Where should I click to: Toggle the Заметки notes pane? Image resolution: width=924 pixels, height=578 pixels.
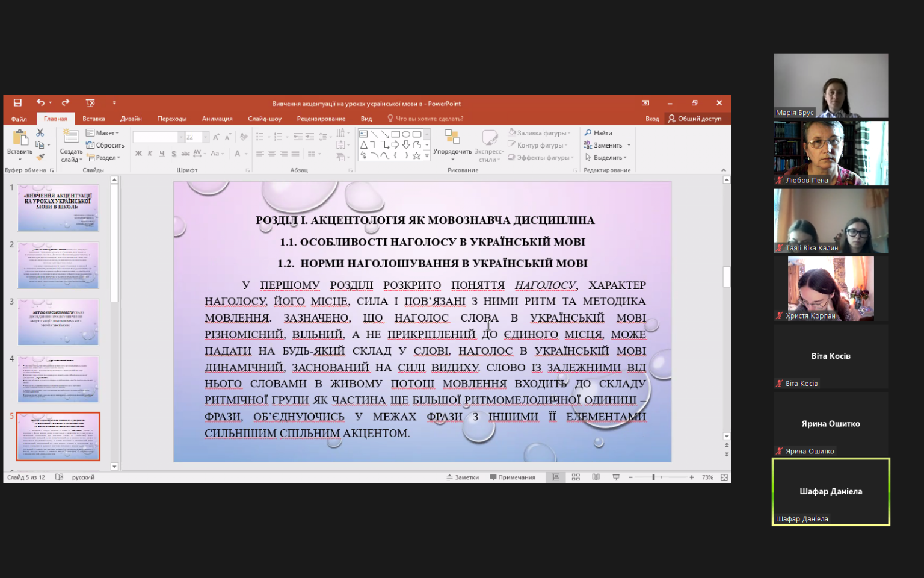pos(463,477)
